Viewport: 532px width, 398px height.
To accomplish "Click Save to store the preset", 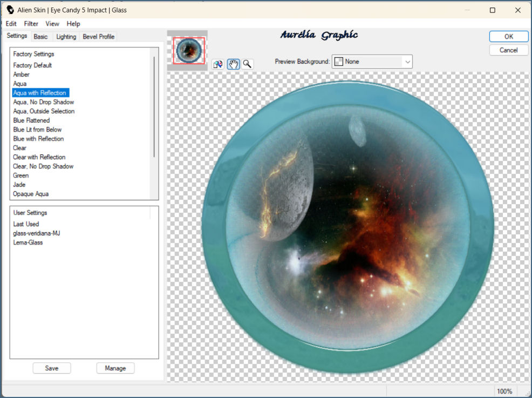I will point(52,368).
